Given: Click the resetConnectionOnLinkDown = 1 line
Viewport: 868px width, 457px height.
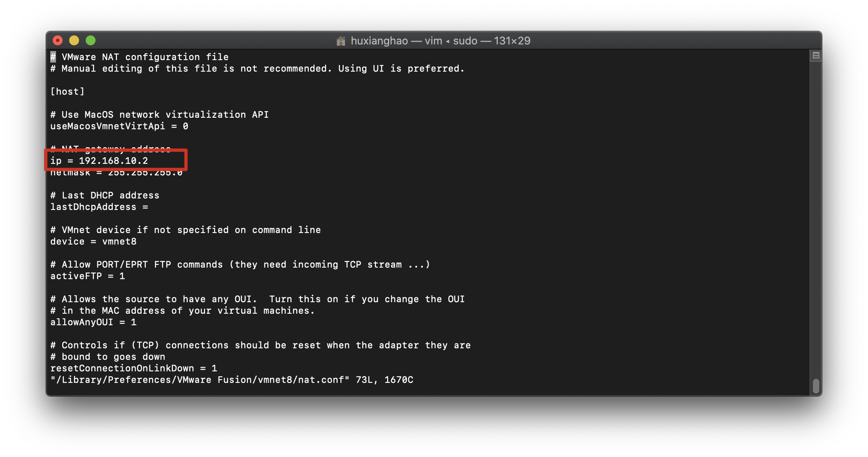Looking at the screenshot, I should click(133, 368).
